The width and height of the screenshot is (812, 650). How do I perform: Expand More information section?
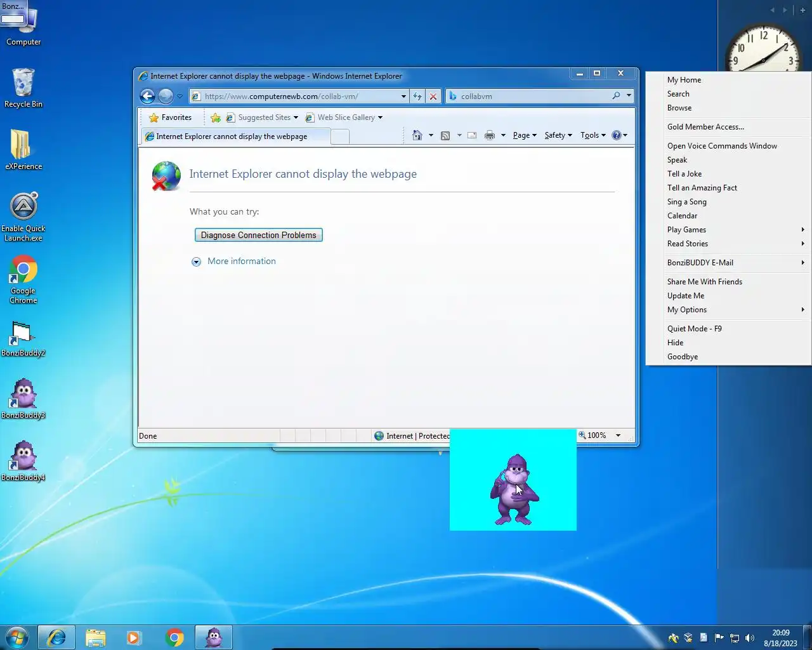[x=233, y=262]
